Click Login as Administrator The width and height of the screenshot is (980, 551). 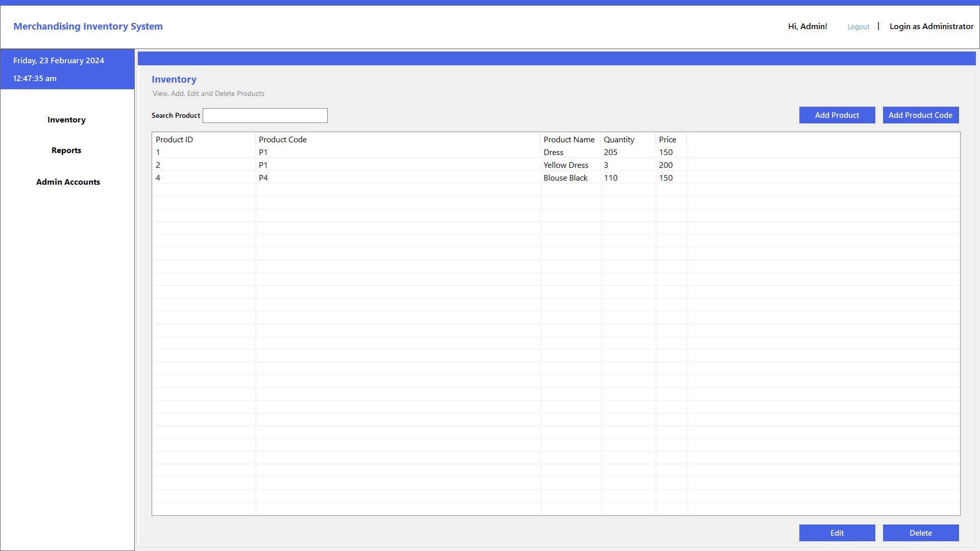click(x=932, y=27)
